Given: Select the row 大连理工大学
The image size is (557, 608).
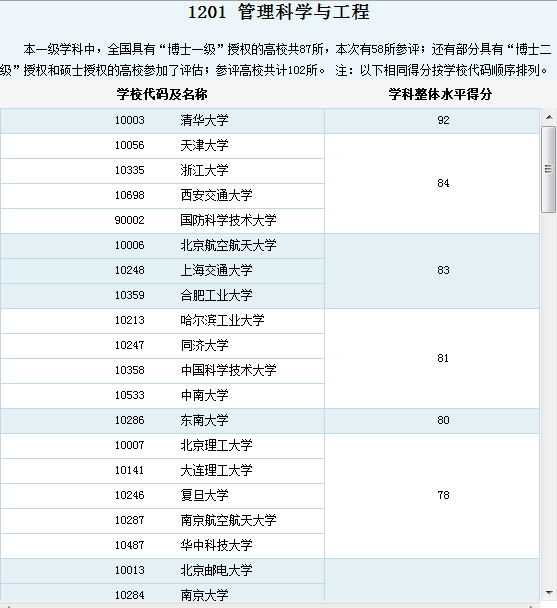Looking at the screenshot, I should click(x=162, y=471).
